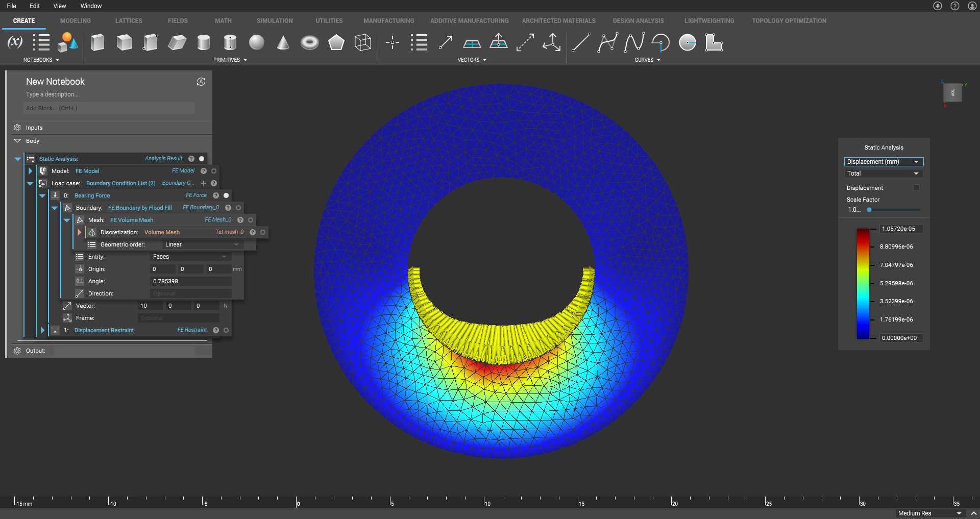Open the File menu
Image resolution: width=980 pixels, height=519 pixels.
(12, 6)
